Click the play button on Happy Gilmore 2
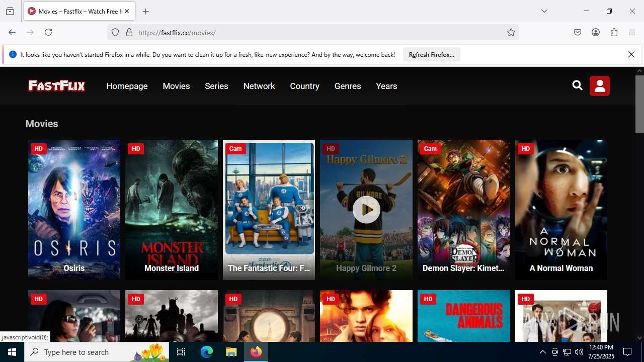 tap(366, 209)
